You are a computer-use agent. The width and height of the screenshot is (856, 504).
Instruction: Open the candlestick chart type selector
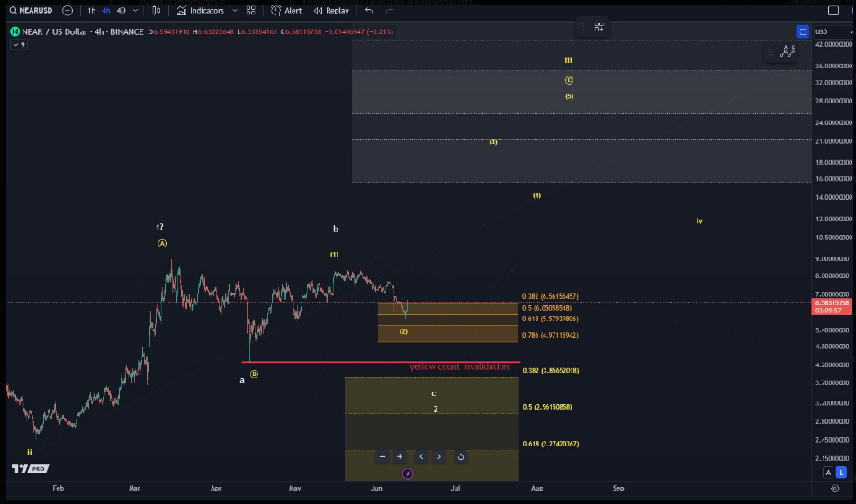[x=157, y=11]
